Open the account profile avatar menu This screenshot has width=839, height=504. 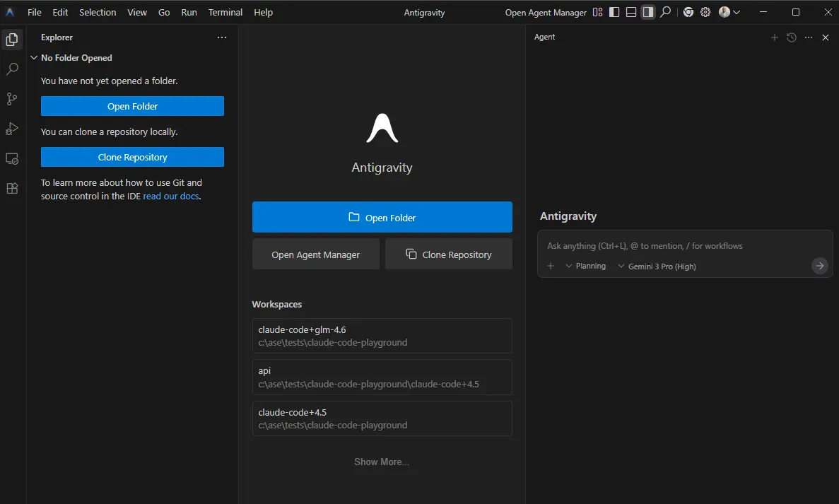[x=729, y=12]
